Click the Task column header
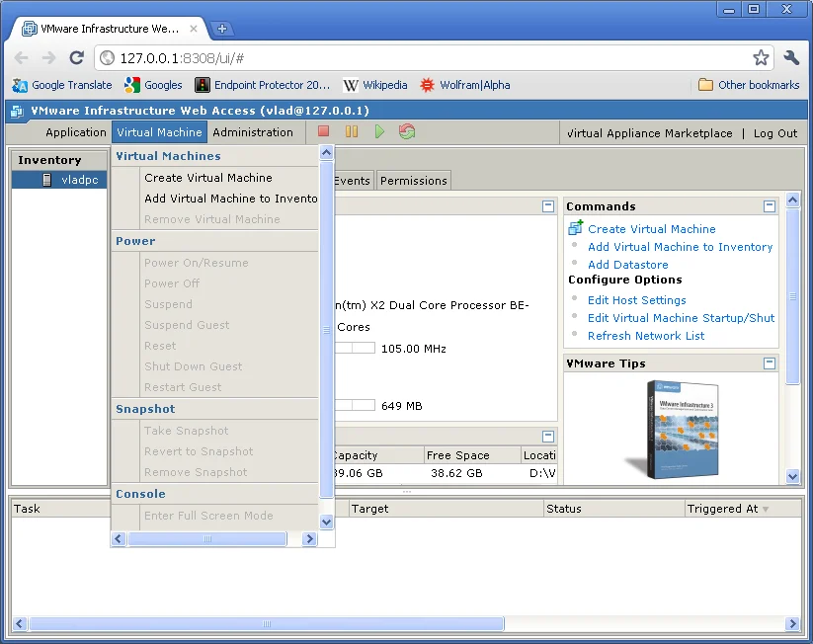This screenshot has height=644, width=813. (60, 509)
